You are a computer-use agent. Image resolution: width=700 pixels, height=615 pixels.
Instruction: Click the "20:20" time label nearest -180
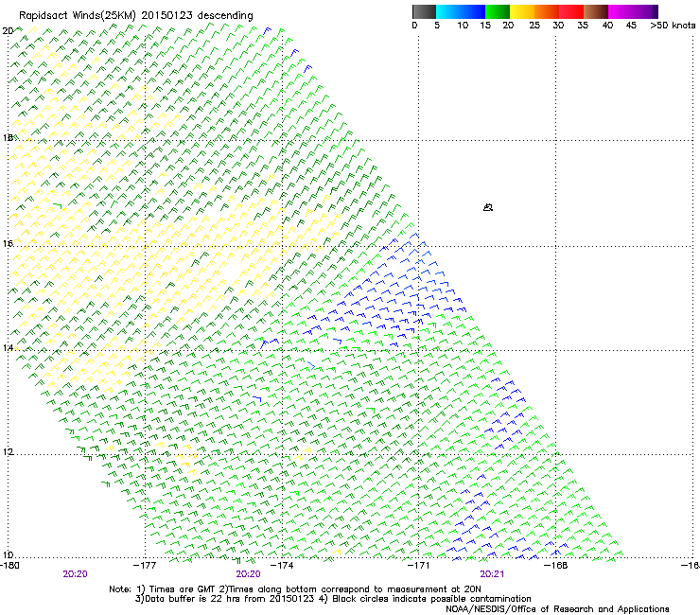coord(75,574)
